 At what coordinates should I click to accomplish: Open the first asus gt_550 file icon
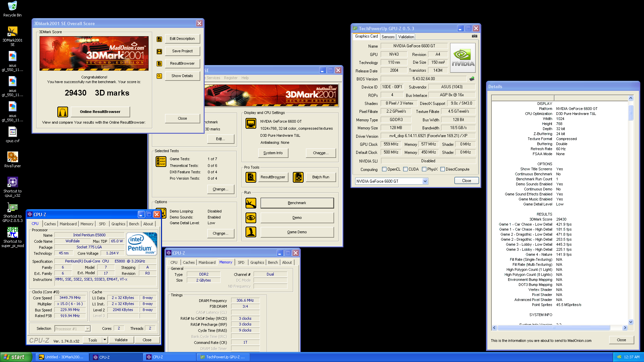click(12, 56)
